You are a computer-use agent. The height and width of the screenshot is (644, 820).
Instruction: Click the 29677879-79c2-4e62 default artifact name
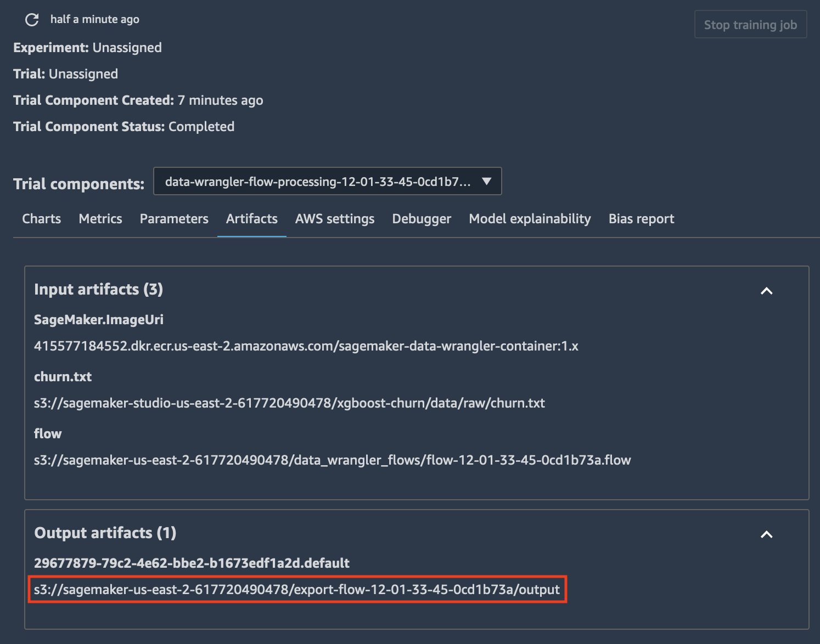click(192, 563)
